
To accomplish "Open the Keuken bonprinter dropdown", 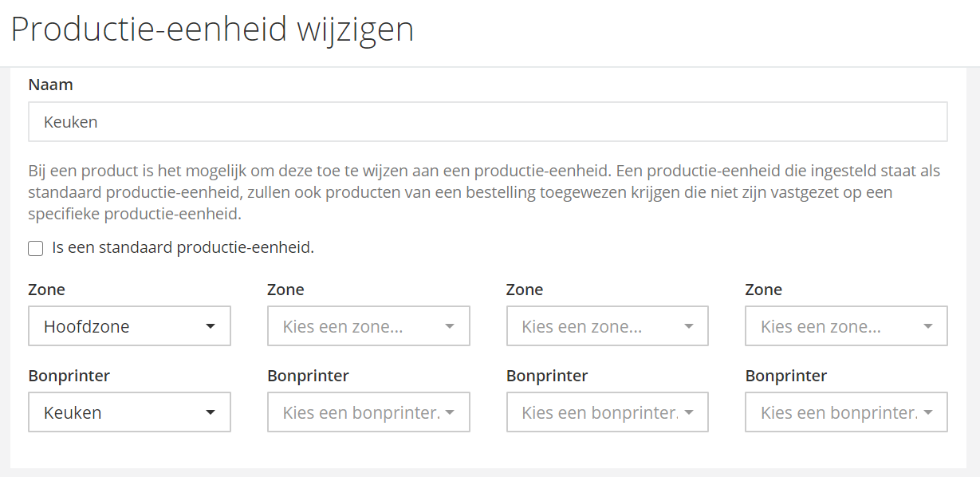I will (x=129, y=412).
